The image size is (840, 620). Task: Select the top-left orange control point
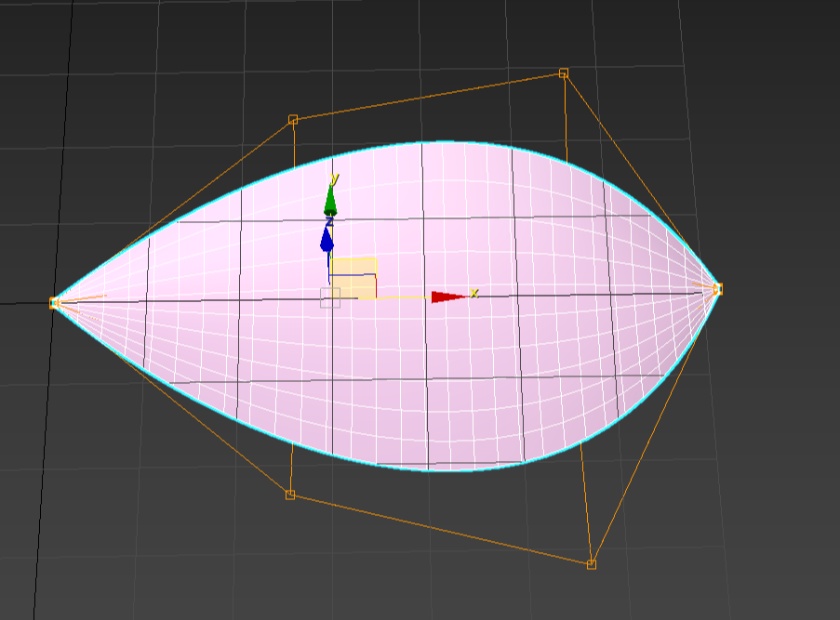click(293, 119)
